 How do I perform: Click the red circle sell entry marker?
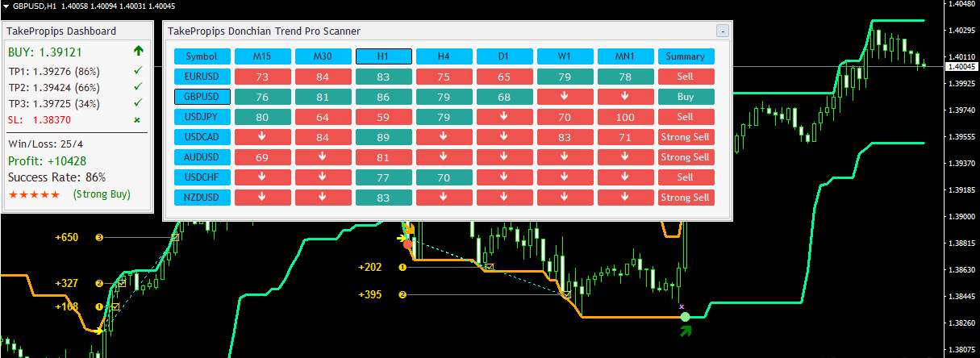[x=408, y=244]
